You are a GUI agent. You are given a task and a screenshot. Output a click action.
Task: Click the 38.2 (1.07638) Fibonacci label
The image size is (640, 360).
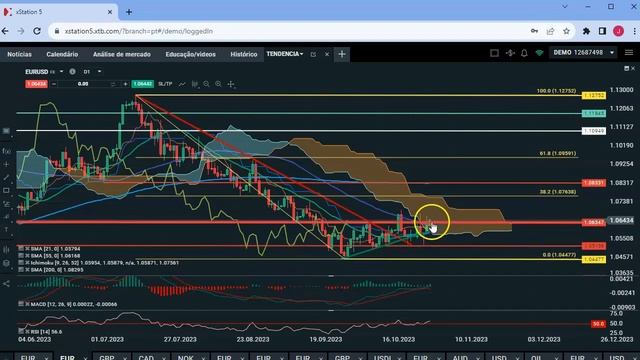[x=558, y=191]
